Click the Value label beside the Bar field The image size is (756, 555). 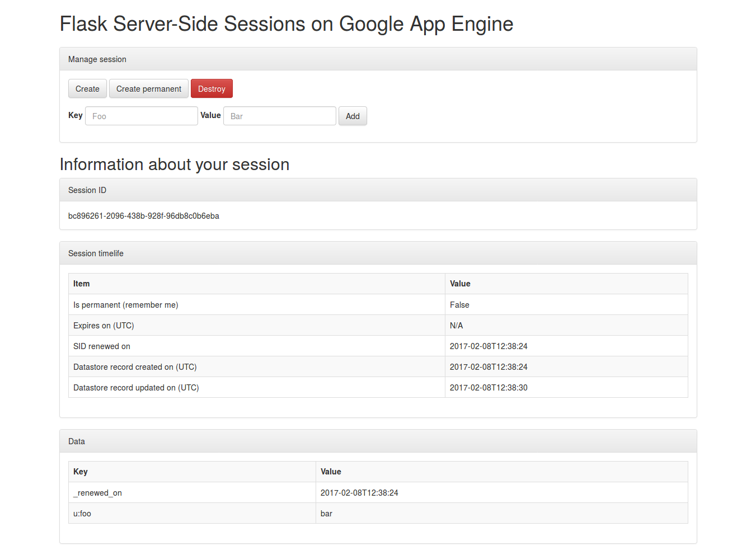[210, 115]
